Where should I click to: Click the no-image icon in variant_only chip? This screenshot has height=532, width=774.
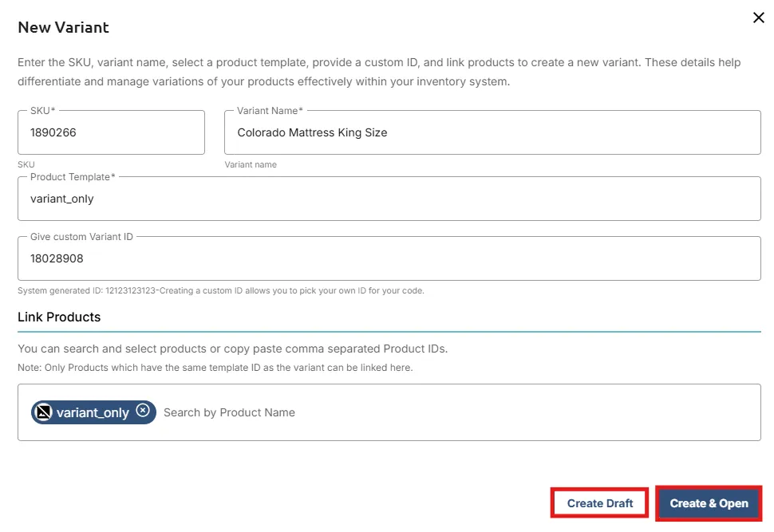coord(43,412)
